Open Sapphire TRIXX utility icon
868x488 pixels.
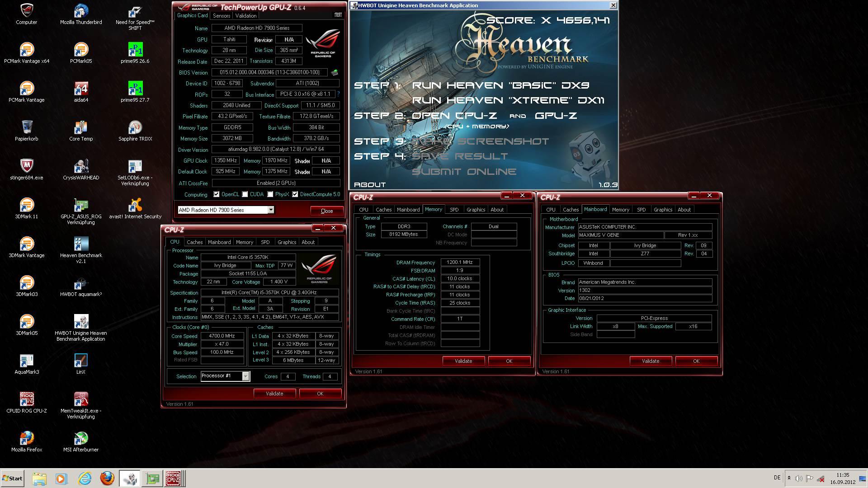[135, 131]
